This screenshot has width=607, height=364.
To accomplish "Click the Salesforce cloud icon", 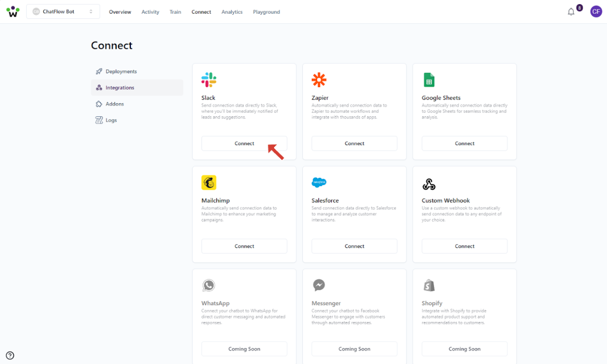I will coord(319,183).
